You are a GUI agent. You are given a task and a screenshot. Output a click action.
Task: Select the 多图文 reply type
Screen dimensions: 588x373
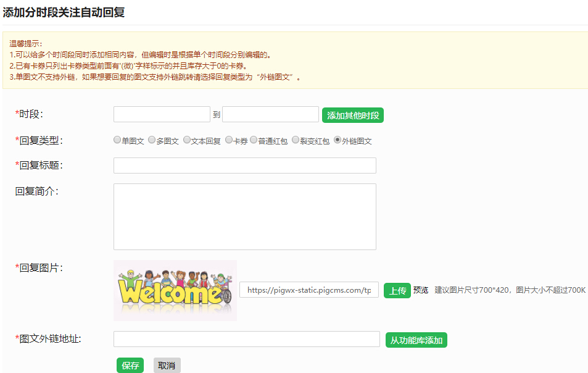pos(152,139)
